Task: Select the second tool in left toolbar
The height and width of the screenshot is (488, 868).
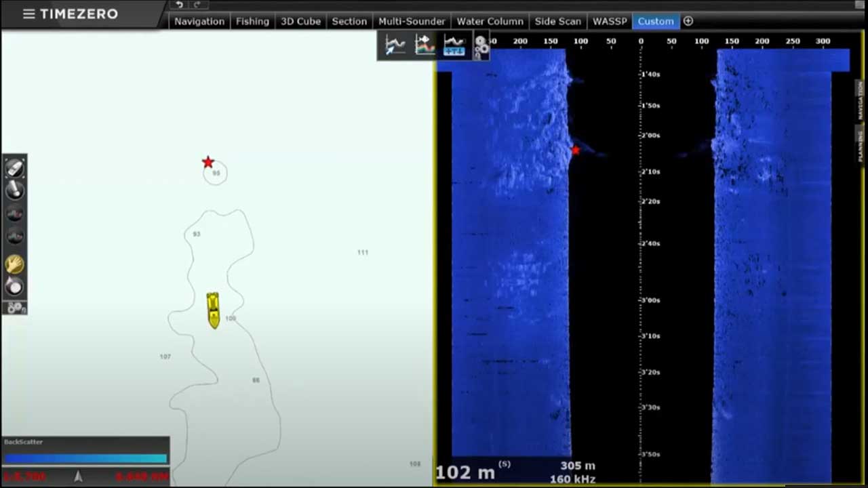Action: click(15, 190)
